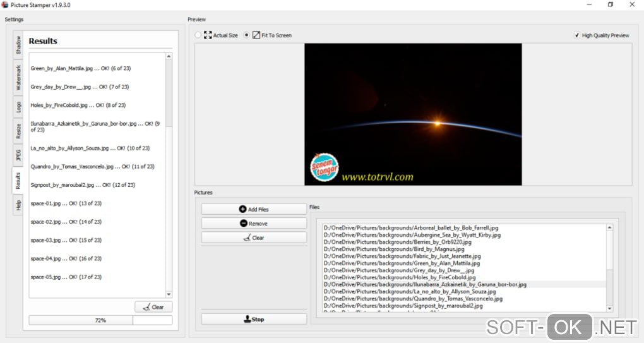Image resolution: width=644 pixels, height=343 pixels.
Task: Click the Picture Stamper app icon in title bar
Action: pos(5,5)
